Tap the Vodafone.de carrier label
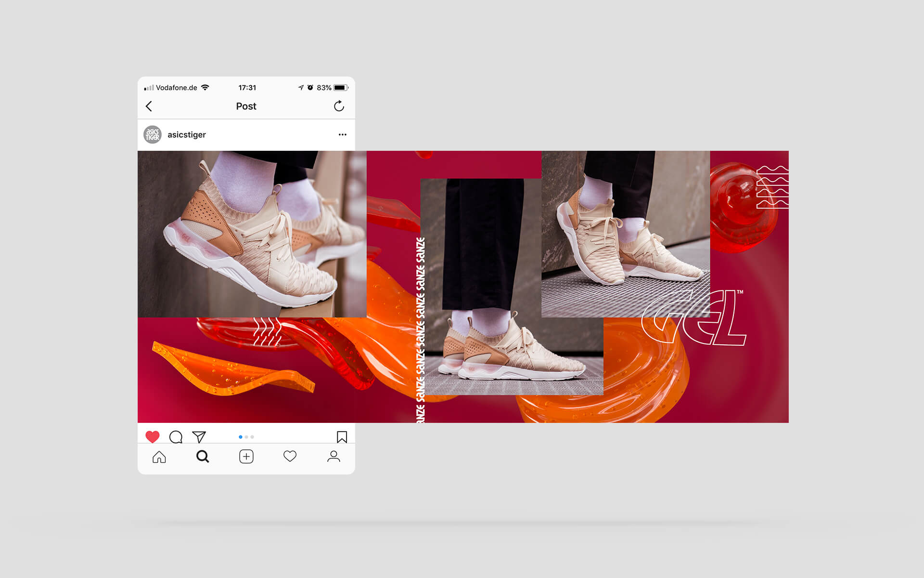Image resolution: width=924 pixels, height=578 pixels. 177,88
